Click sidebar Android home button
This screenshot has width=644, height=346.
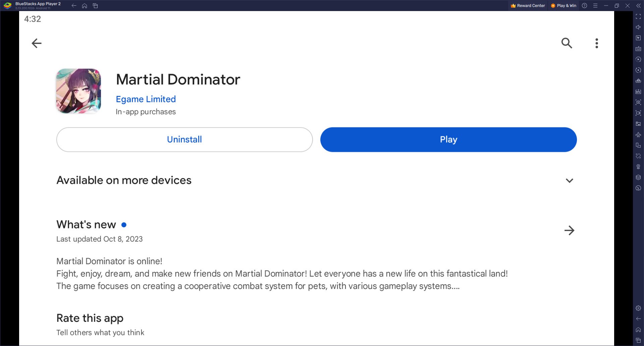pos(638,330)
